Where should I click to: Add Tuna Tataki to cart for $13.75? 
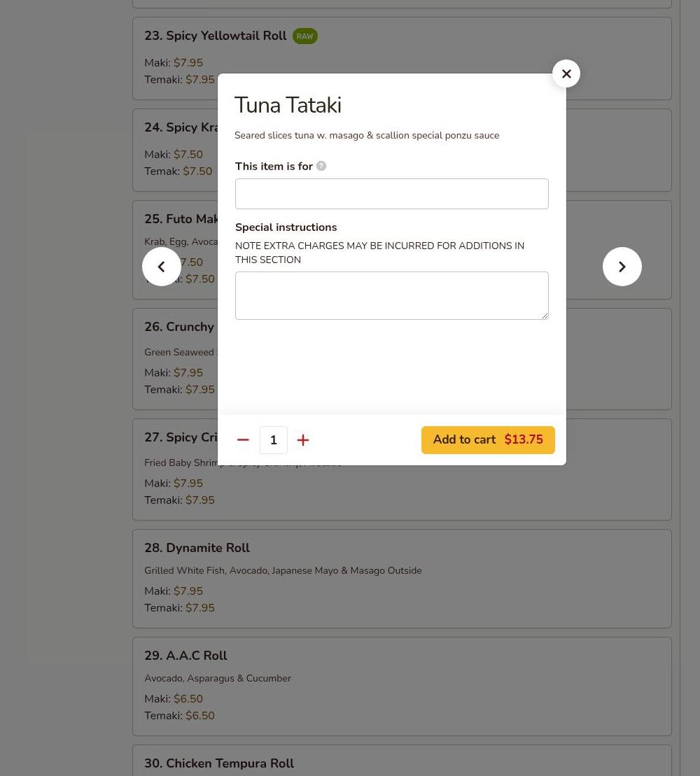click(x=488, y=440)
